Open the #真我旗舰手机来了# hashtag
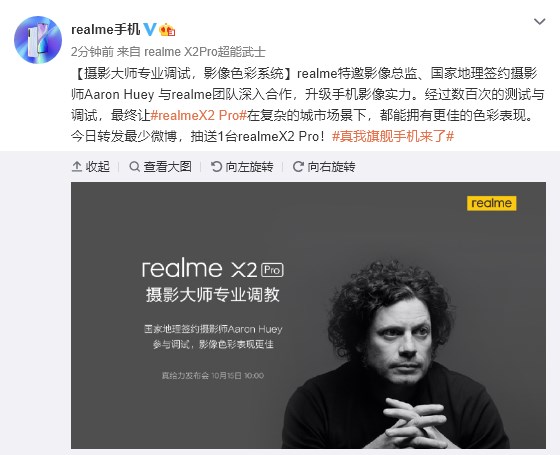This screenshot has height=455, width=560. pyautogui.click(x=393, y=136)
